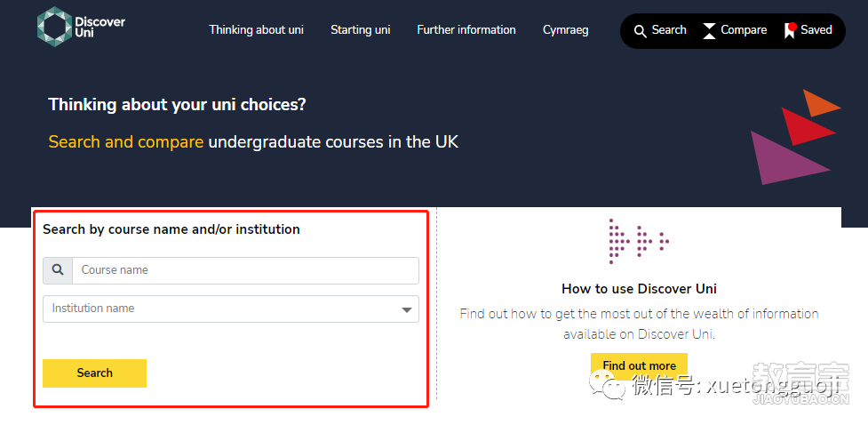Open the Further information menu
Image resolution: width=868 pixels, height=425 pixels.
466,30
